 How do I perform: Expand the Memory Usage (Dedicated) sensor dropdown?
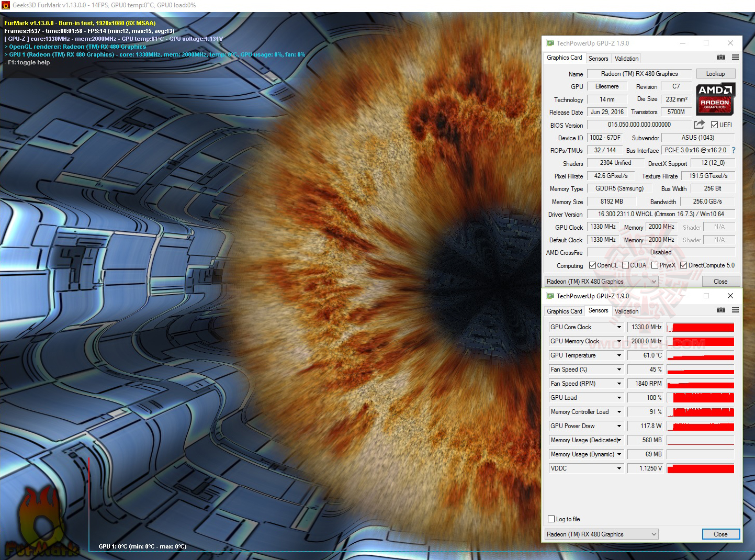click(x=619, y=440)
